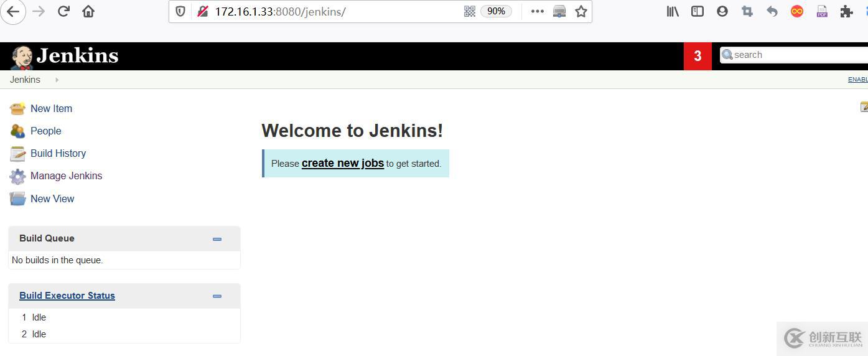Click the Jenkins header title

[x=77, y=55]
